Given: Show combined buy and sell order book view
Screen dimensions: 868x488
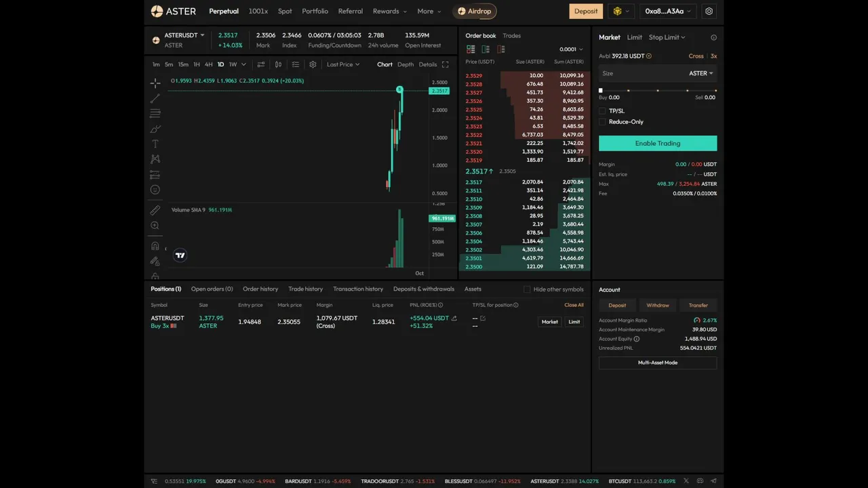Looking at the screenshot, I should click(471, 49).
